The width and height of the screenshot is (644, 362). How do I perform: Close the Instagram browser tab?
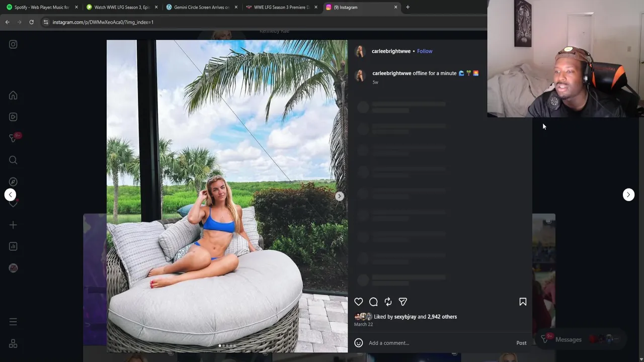tap(395, 7)
